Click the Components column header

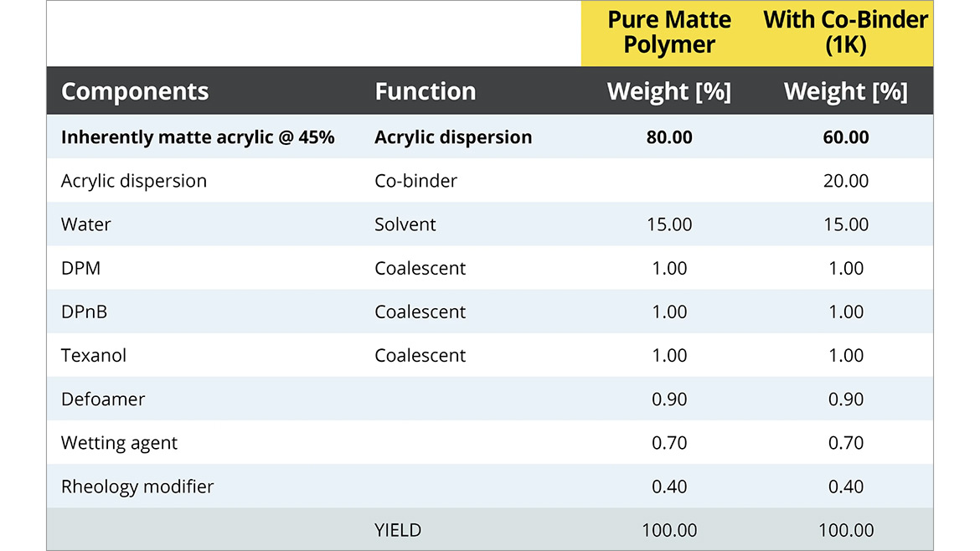134,91
